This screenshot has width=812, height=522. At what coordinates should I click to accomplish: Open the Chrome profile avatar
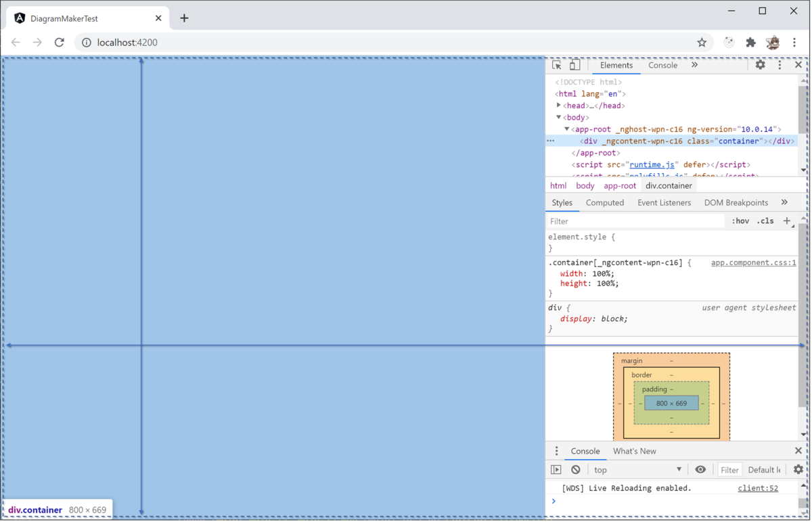point(773,43)
